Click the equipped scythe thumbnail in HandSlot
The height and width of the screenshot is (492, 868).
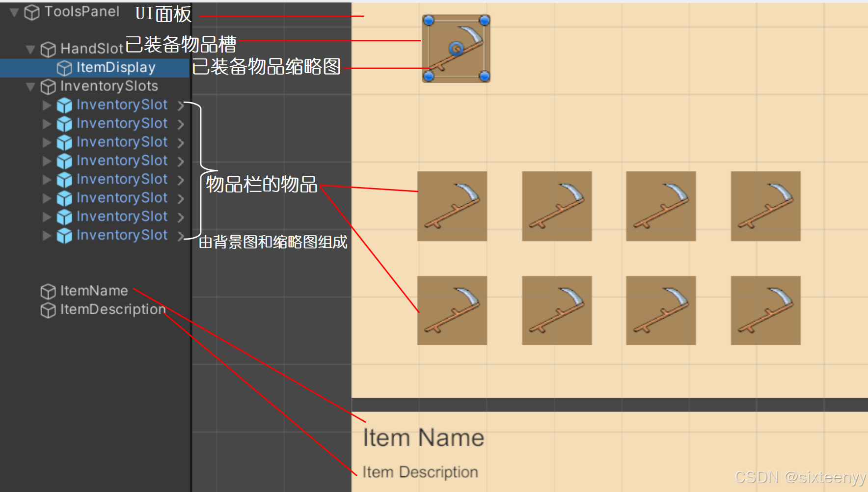click(x=456, y=49)
